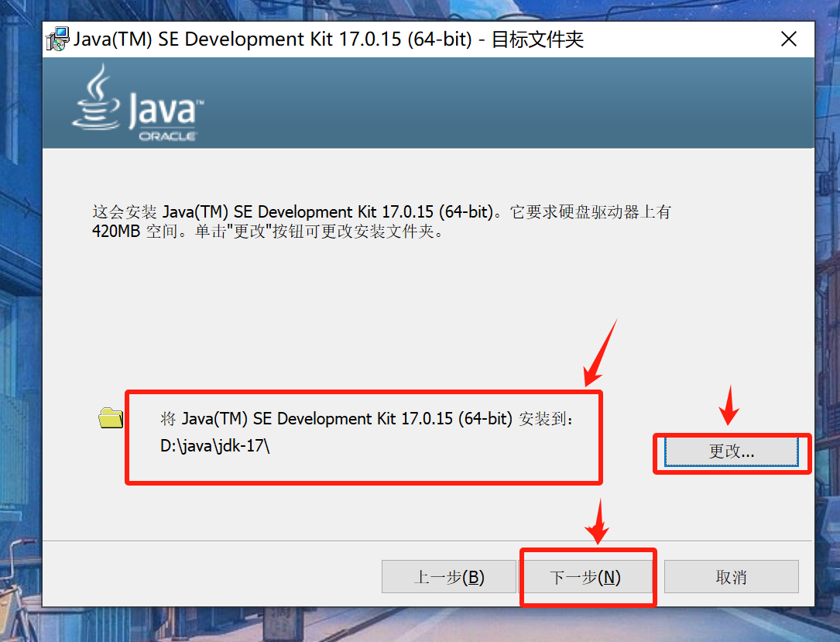Image resolution: width=840 pixels, height=642 pixels.
Task: Click the 更改... (Change) button
Action: coord(732,451)
